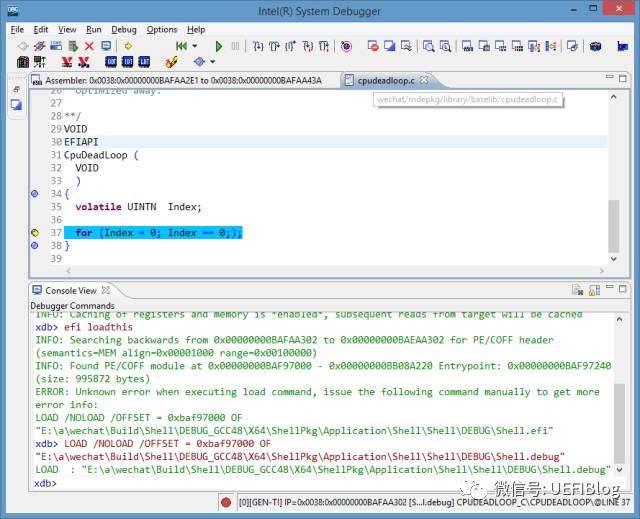Click the console scroll lock icon
This screenshot has width=640, height=519.
[x=594, y=290]
